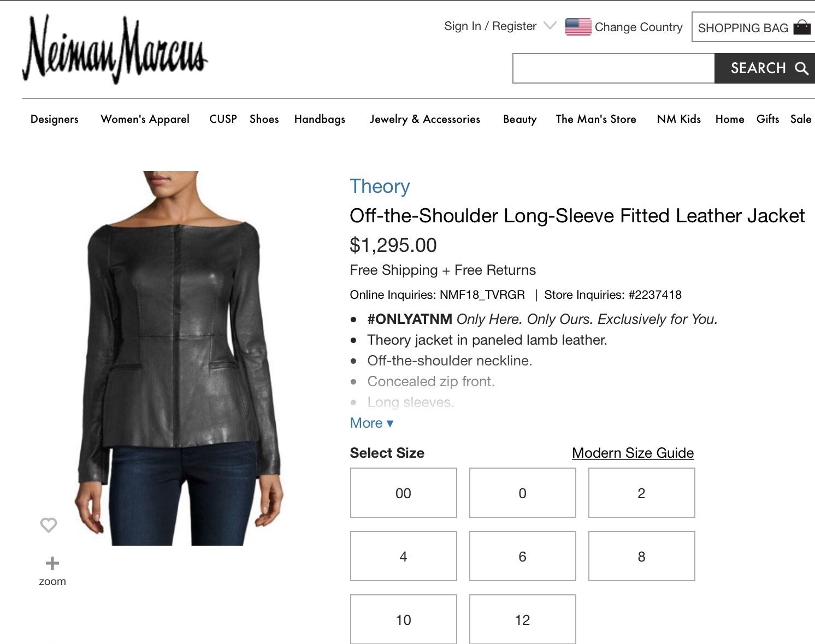Open the Sale menu item
Viewport: 815px width, 644px height.
pyautogui.click(x=801, y=119)
